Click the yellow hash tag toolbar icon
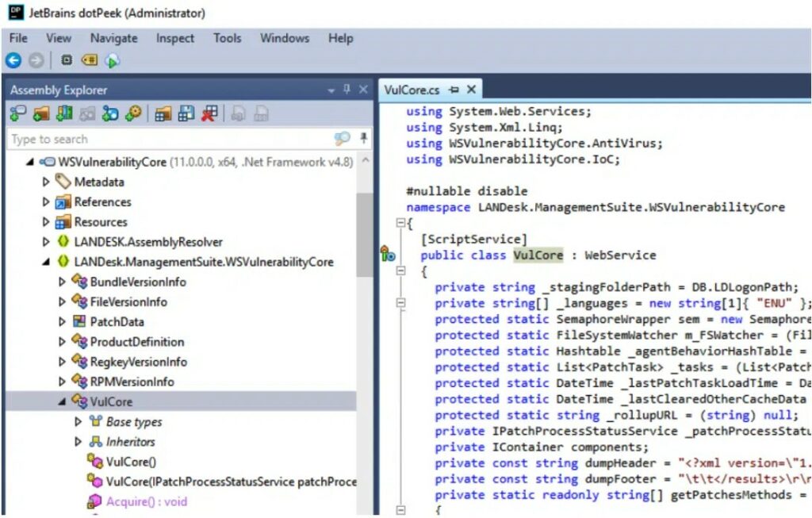This screenshot has width=812, height=518. click(90, 60)
